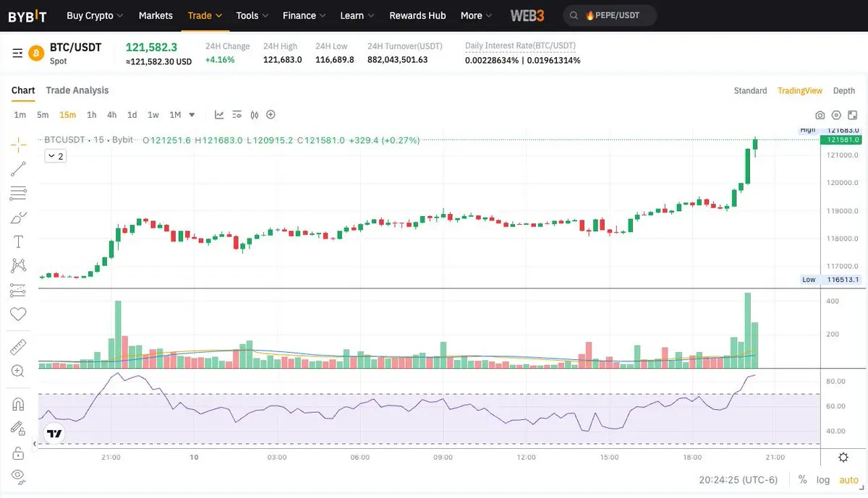Switch to TradingView chart view
This screenshot has height=498, width=868.
click(x=800, y=90)
